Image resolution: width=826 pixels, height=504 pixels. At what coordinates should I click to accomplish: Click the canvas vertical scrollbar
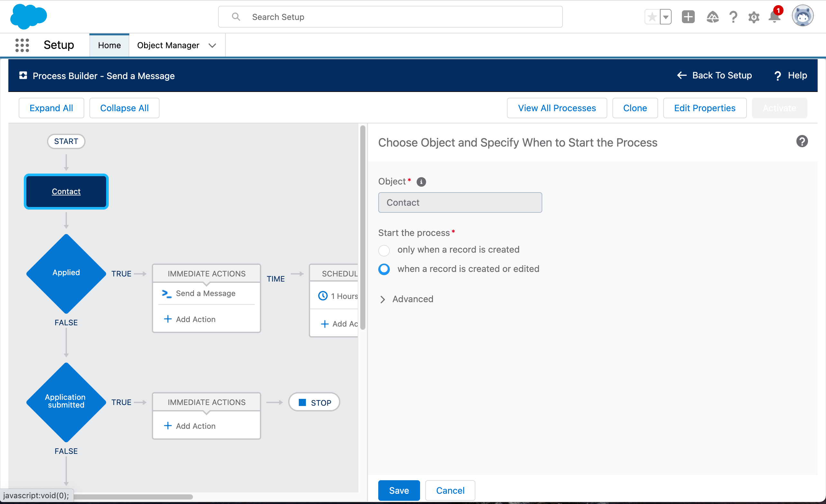click(363, 228)
